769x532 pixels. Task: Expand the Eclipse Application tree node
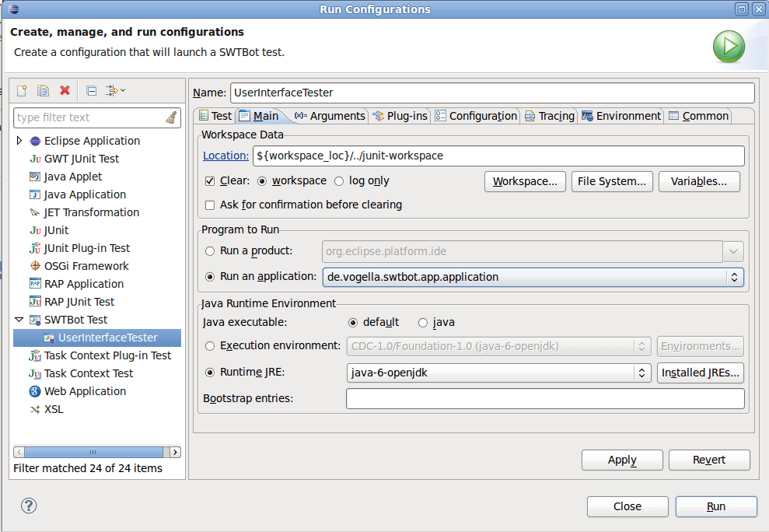(x=19, y=141)
